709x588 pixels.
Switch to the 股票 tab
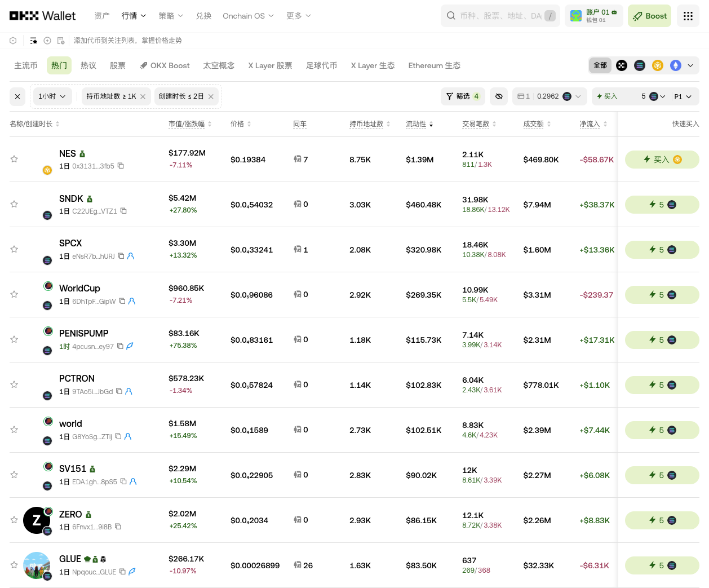[118, 65]
